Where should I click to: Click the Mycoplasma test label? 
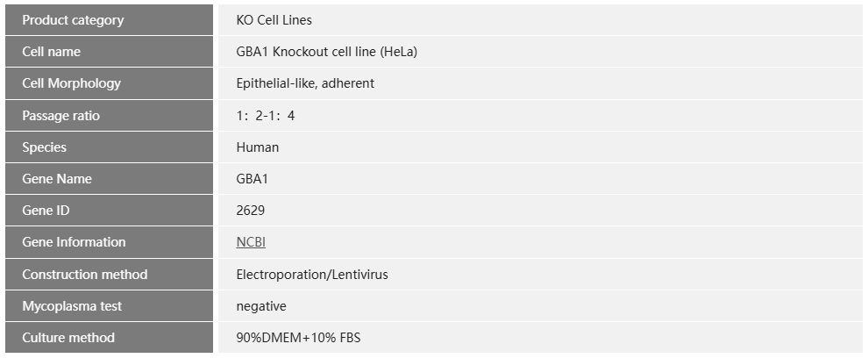[72, 306]
